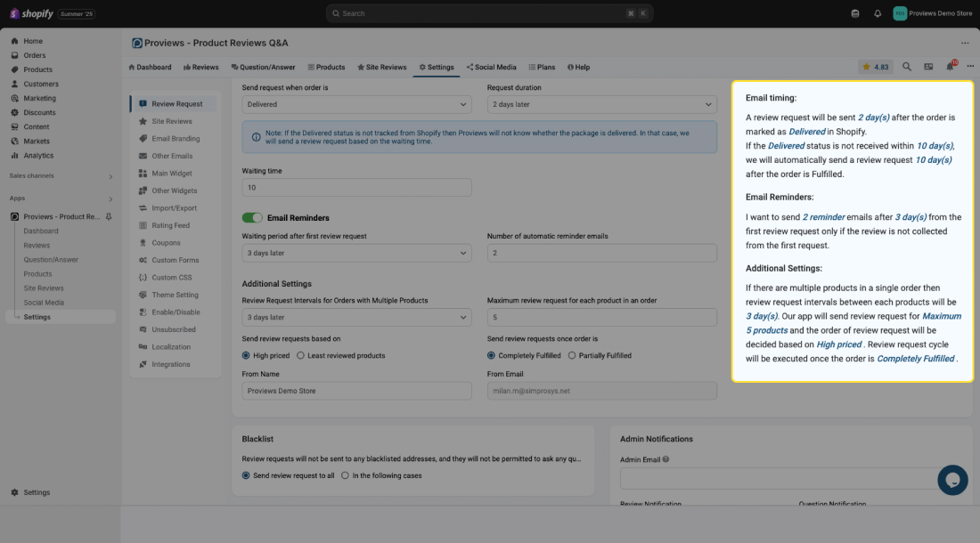Image resolution: width=980 pixels, height=543 pixels.
Task: Switch to the Social Media tab
Action: (x=491, y=68)
